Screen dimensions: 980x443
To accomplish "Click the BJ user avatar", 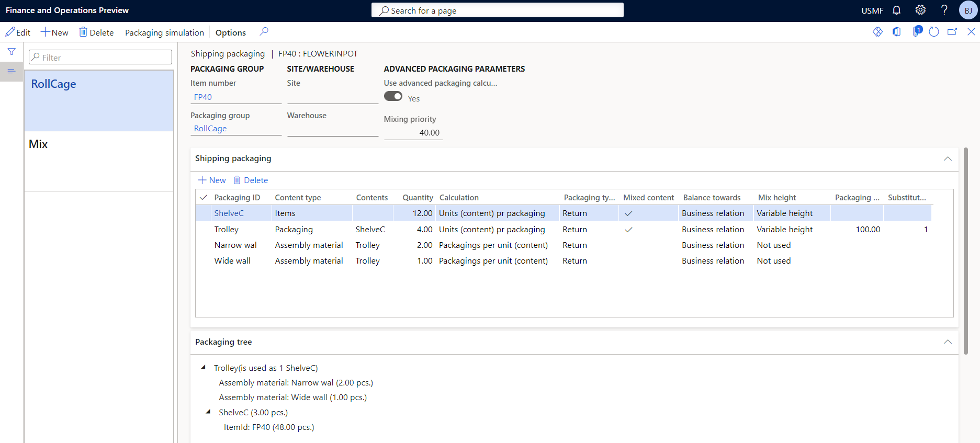I will 968,10.
